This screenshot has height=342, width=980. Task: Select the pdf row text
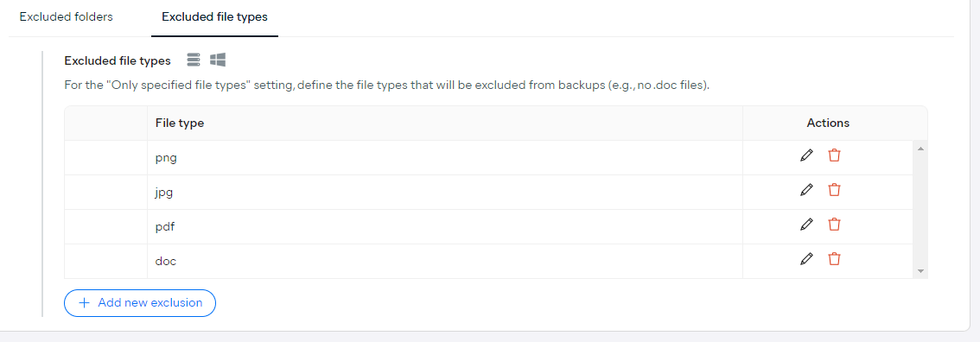coord(165,226)
